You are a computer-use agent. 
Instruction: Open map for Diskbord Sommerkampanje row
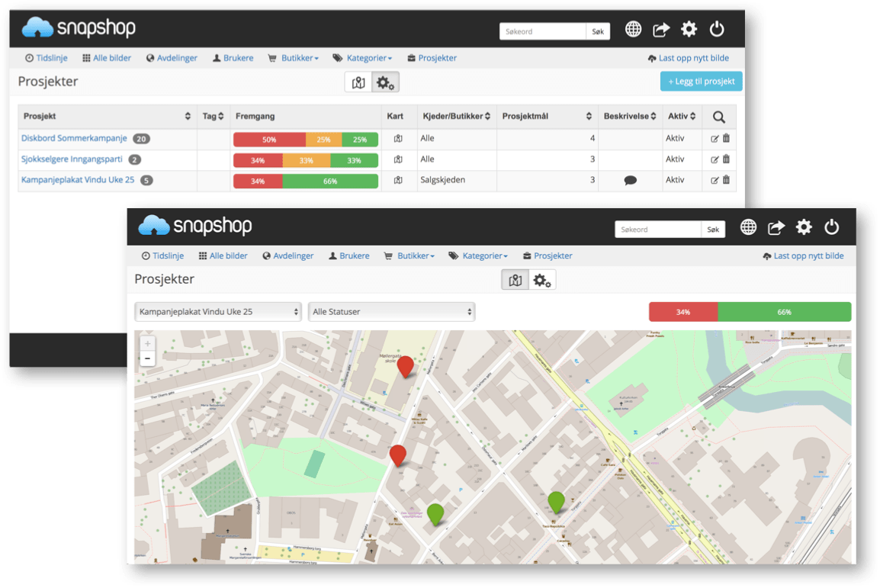coord(398,139)
